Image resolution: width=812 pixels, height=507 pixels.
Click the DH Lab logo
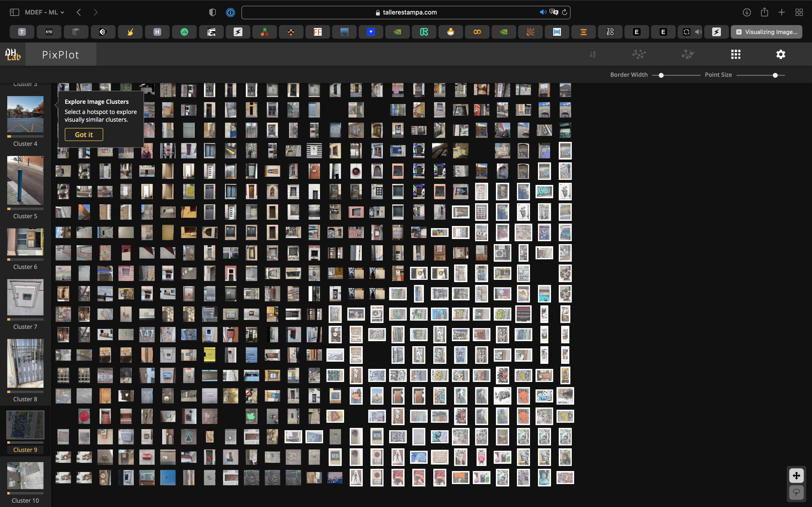coord(13,54)
